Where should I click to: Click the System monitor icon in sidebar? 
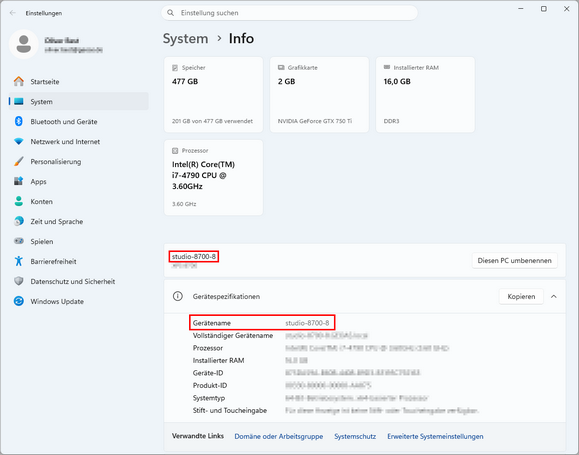(x=18, y=101)
